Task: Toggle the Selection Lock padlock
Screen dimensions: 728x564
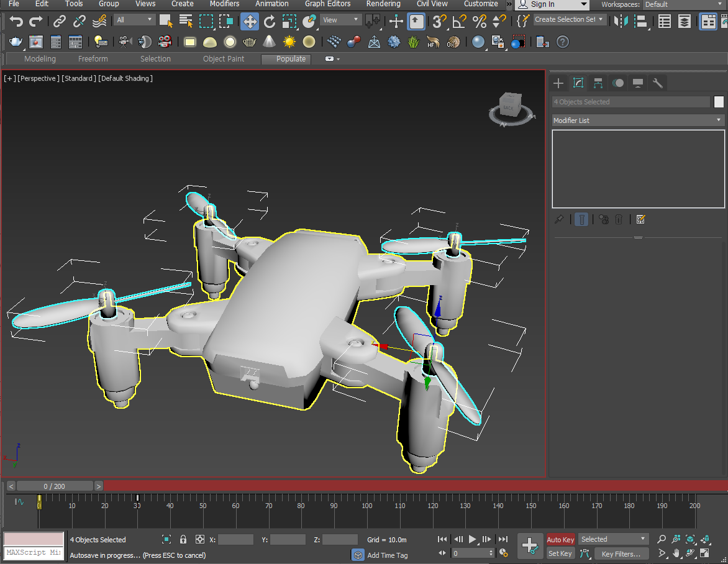Action: point(183,539)
